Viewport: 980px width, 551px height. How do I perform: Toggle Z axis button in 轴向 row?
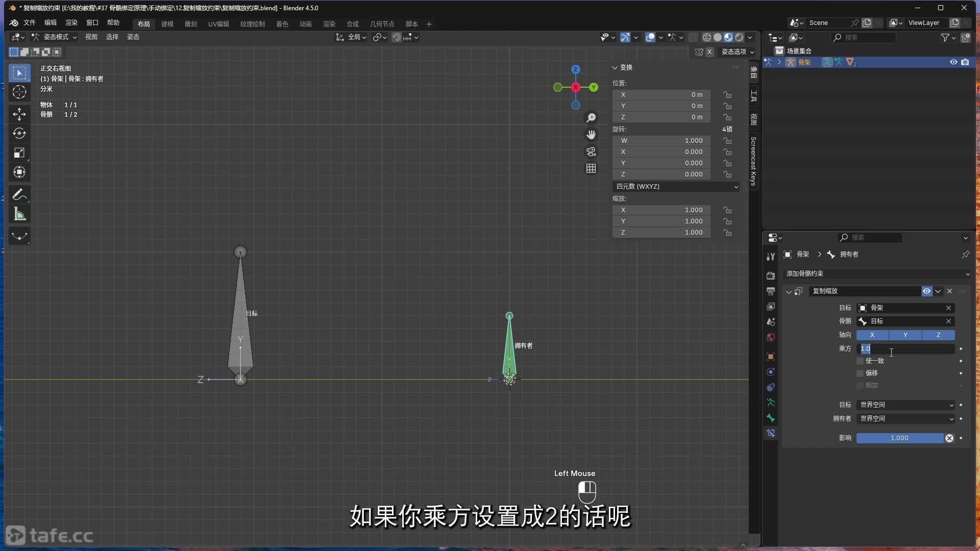(938, 335)
